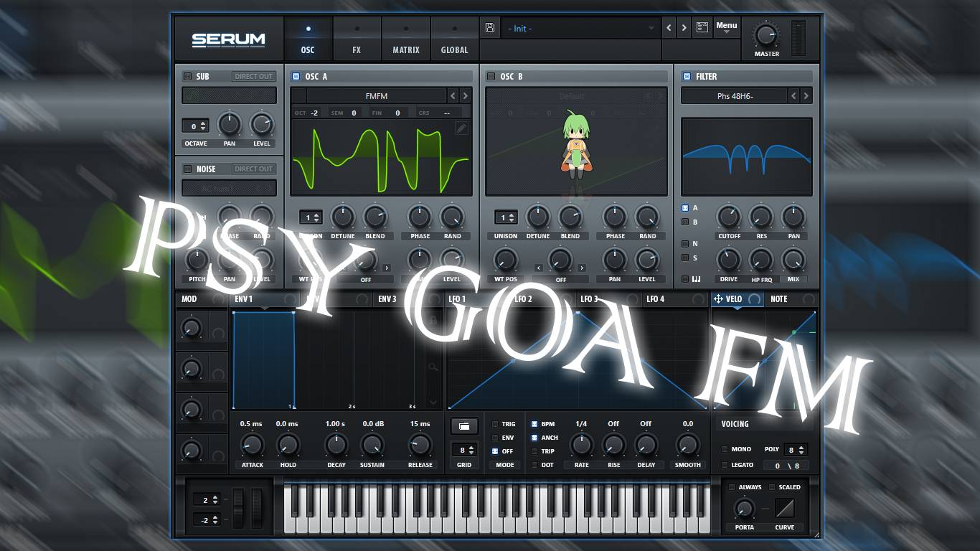Click the MASTER volume knob
The image size is (980, 551).
tap(766, 34)
